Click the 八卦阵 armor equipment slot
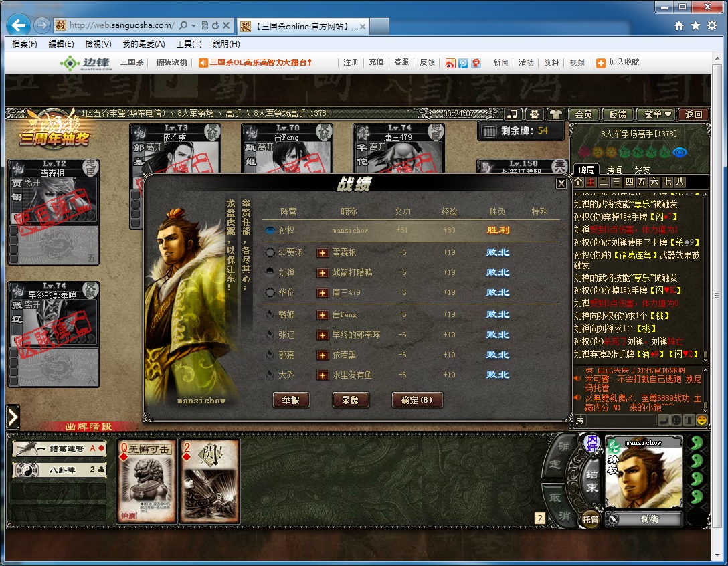 click(x=60, y=470)
